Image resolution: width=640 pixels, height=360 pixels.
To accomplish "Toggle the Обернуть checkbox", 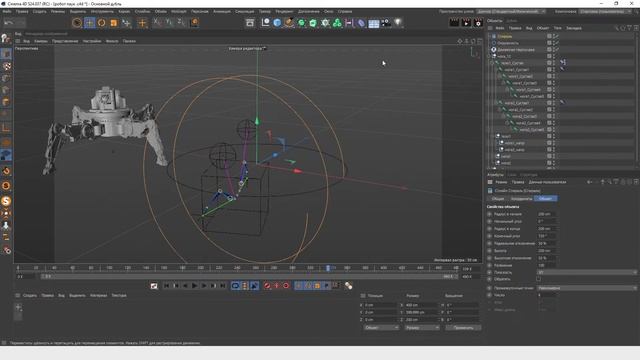I will 539,279.
